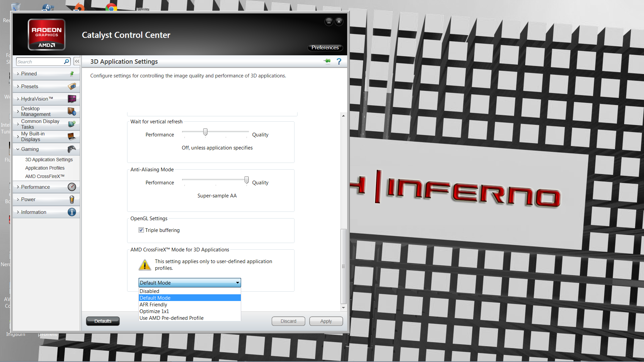Select AFR Friendly option
Image resolution: width=644 pixels, height=362 pixels.
tap(190, 304)
